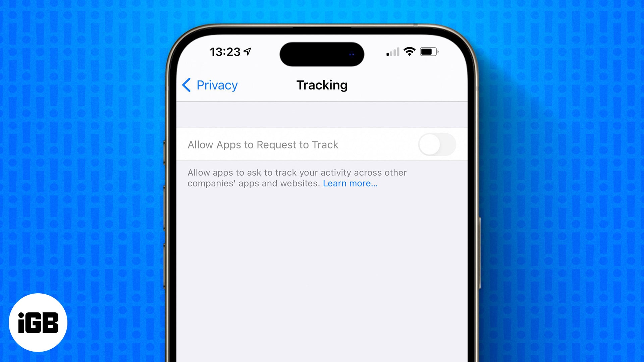The height and width of the screenshot is (362, 644).
Task: Tap the Wi-Fi signal icon
Action: point(409,52)
